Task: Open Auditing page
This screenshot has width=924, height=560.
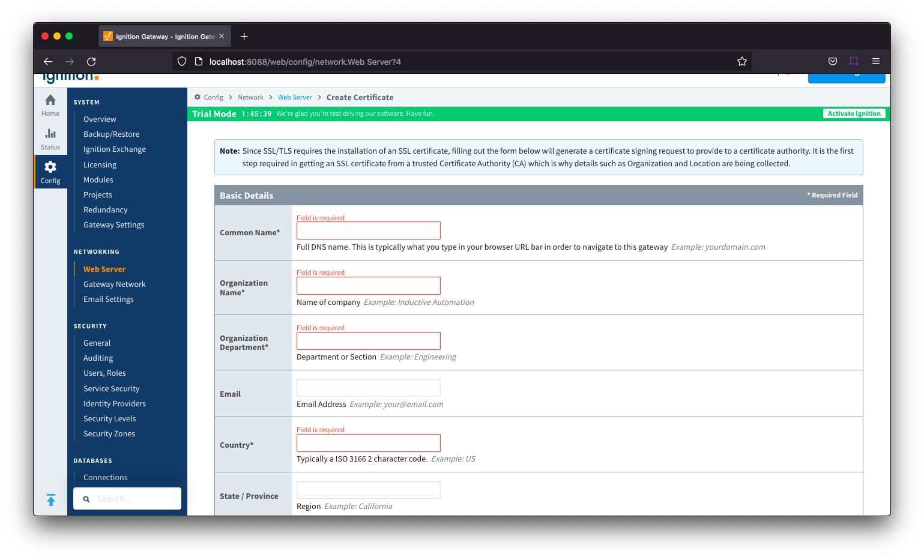Action: 98,358
